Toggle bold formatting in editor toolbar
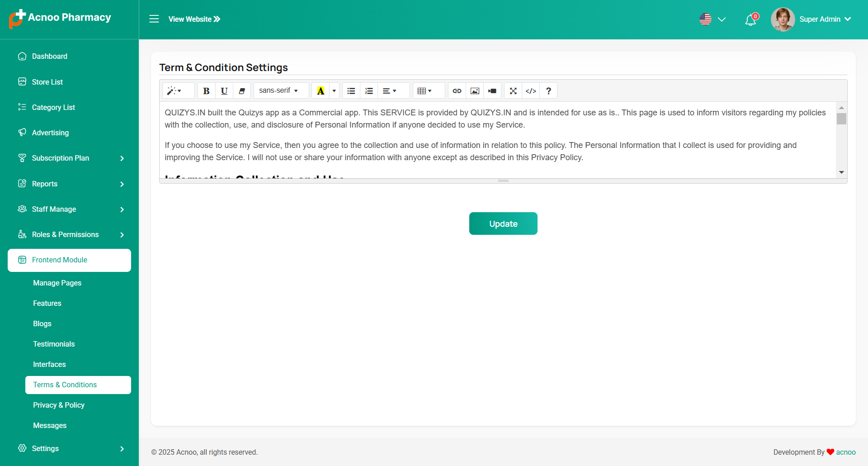The width and height of the screenshot is (868, 466). (206, 91)
